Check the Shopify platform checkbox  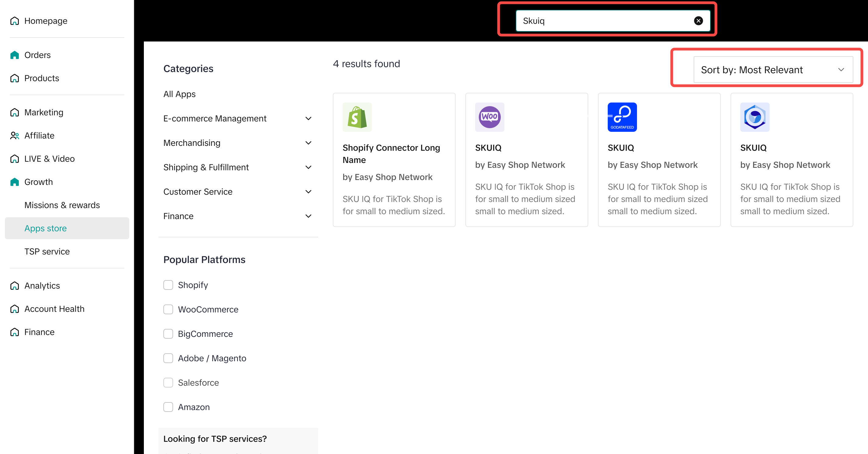168,285
